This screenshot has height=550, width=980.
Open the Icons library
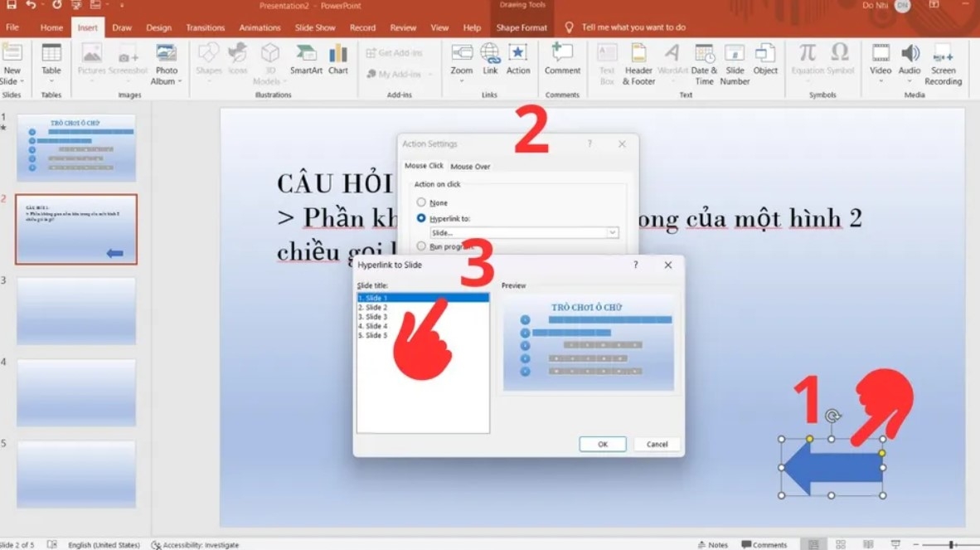[237, 60]
